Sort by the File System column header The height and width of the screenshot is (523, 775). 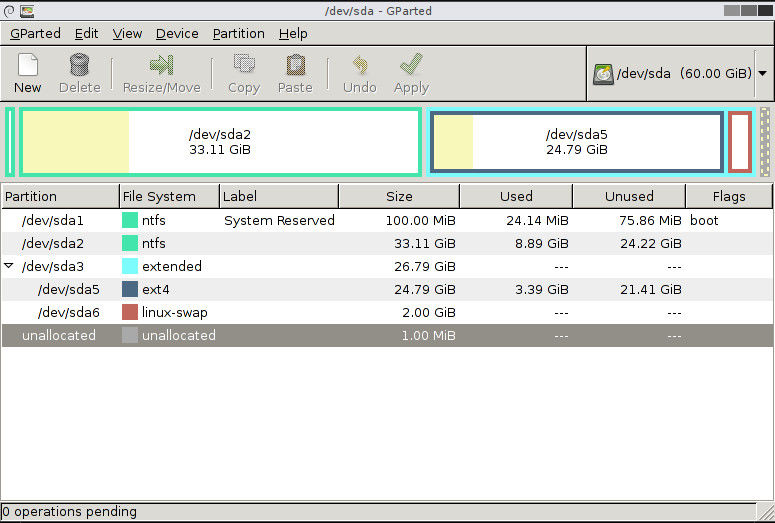[x=170, y=196]
